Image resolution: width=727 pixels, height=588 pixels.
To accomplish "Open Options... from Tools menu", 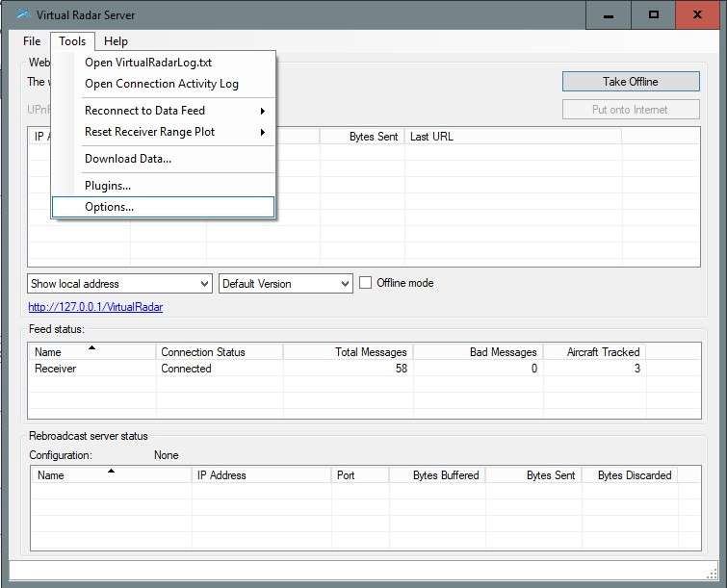I will [x=163, y=207].
